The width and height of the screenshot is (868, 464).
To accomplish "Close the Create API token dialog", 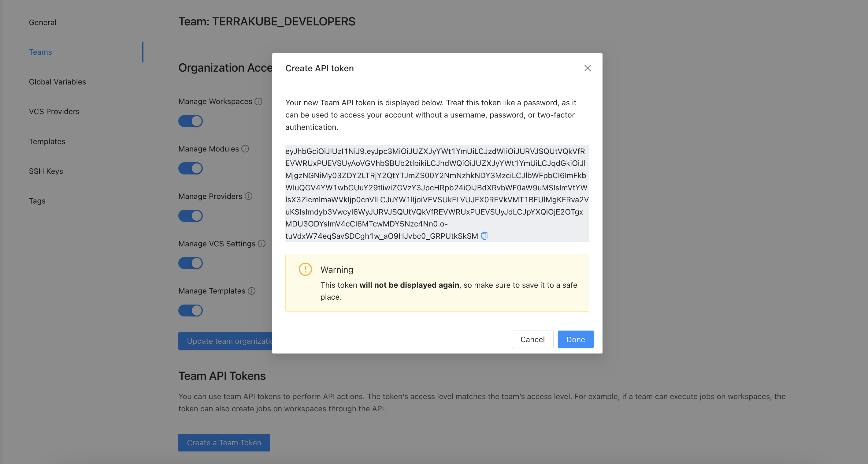I will [587, 68].
